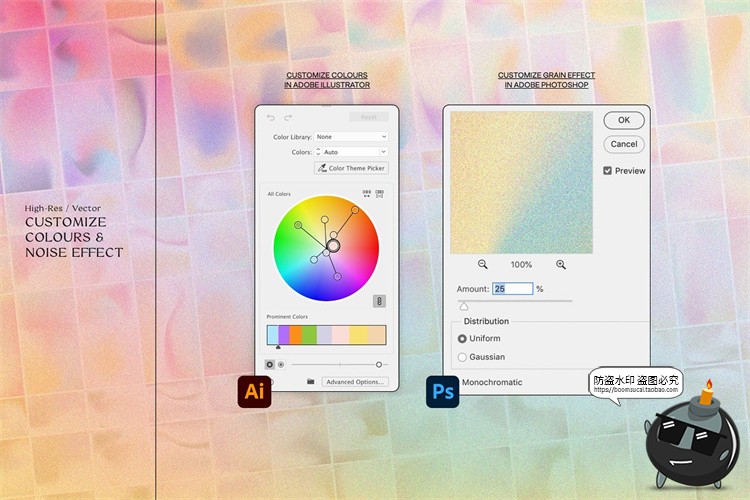This screenshot has width=750, height=500.
Task: Click the Color Theme Picker button
Action: [351, 168]
